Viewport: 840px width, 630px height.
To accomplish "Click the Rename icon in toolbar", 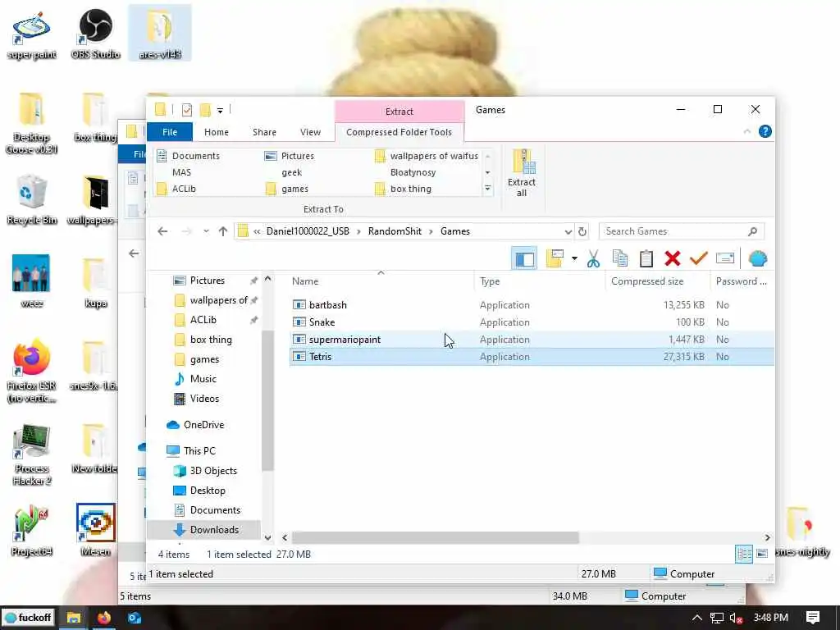I will pos(725,258).
